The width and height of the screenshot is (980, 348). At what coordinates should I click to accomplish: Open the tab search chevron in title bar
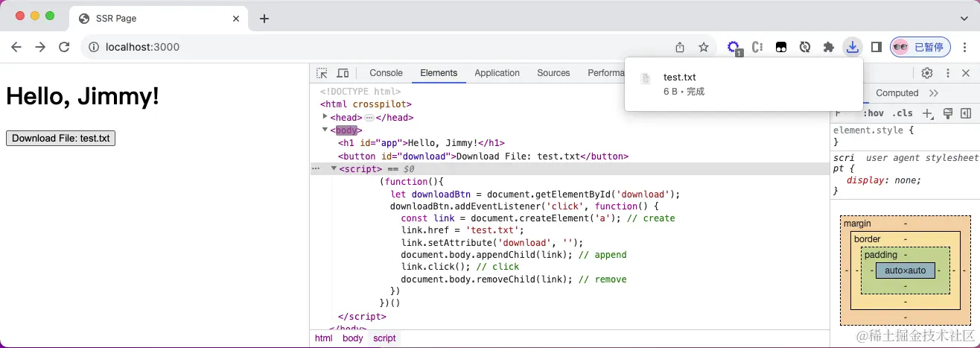click(963, 18)
